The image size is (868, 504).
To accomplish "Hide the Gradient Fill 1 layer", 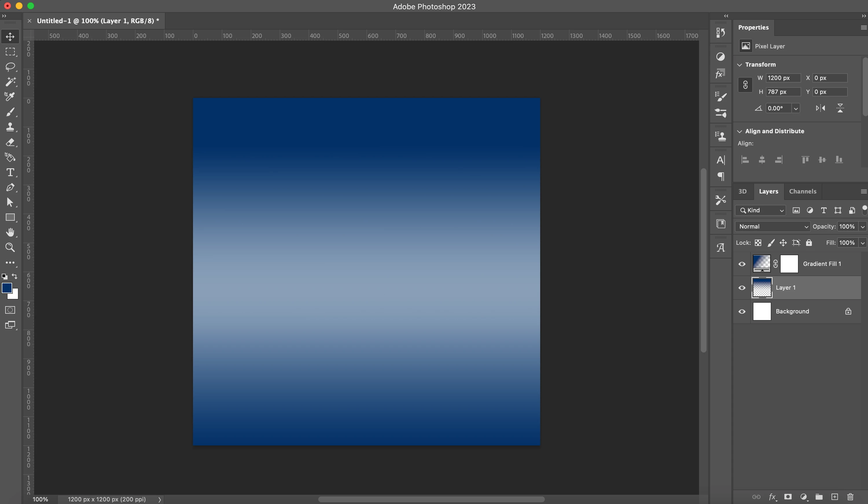I will click(x=742, y=264).
